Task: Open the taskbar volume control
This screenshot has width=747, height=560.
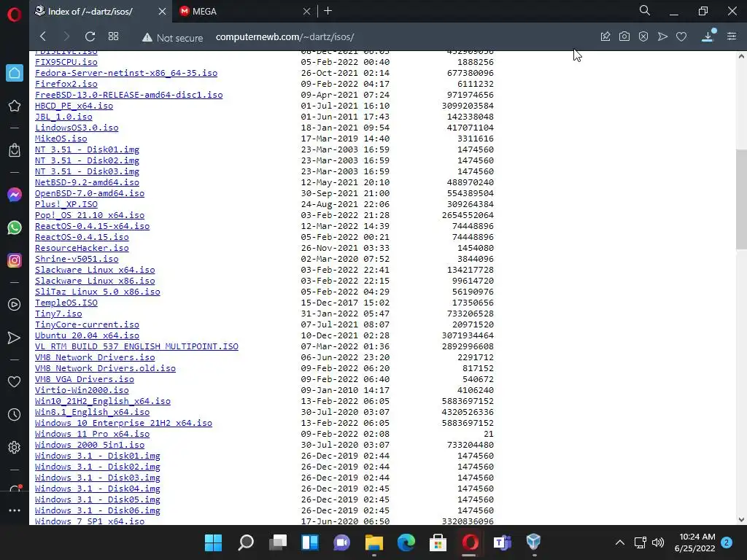Action: 658,542
